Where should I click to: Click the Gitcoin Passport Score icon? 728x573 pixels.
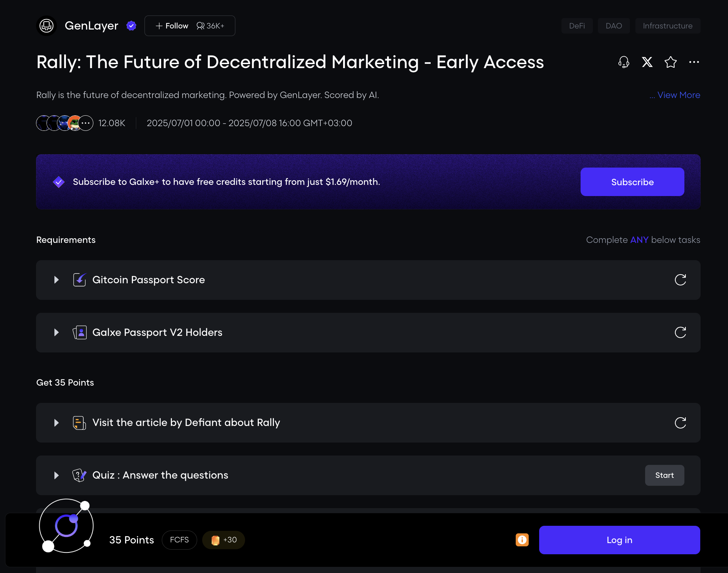tap(80, 280)
